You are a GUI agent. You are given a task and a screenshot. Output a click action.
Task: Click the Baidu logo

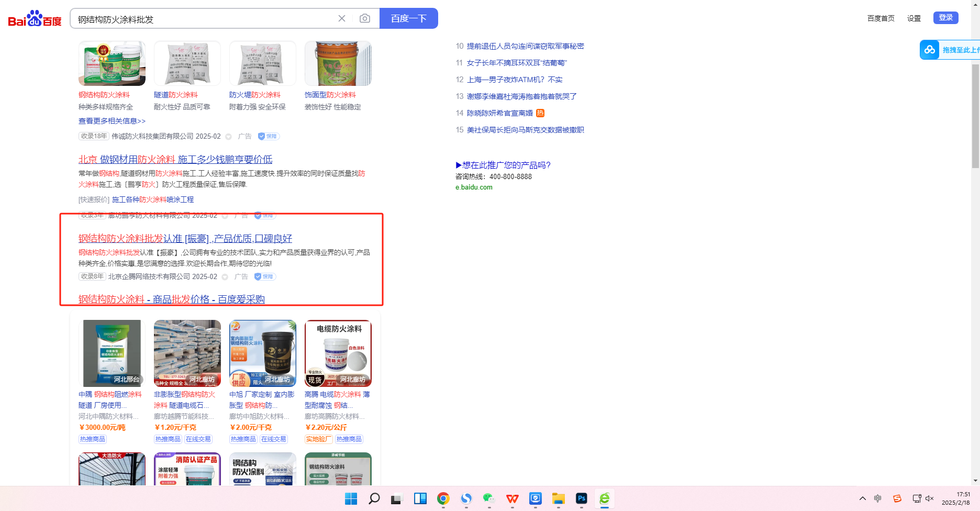[x=35, y=19]
